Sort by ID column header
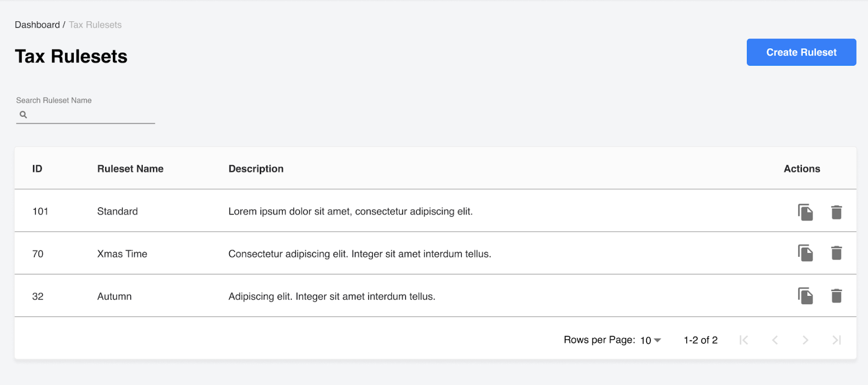This screenshot has width=868, height=385. [x=37, y=169]
